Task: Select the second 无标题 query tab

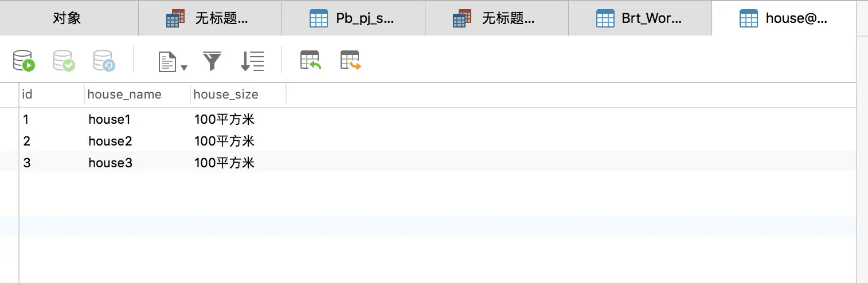Action: 496,18
